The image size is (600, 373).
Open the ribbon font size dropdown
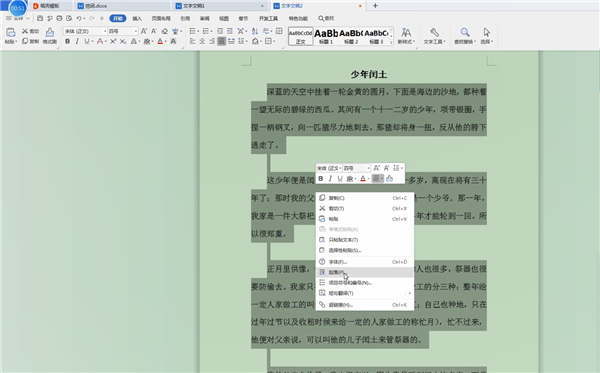135,31
